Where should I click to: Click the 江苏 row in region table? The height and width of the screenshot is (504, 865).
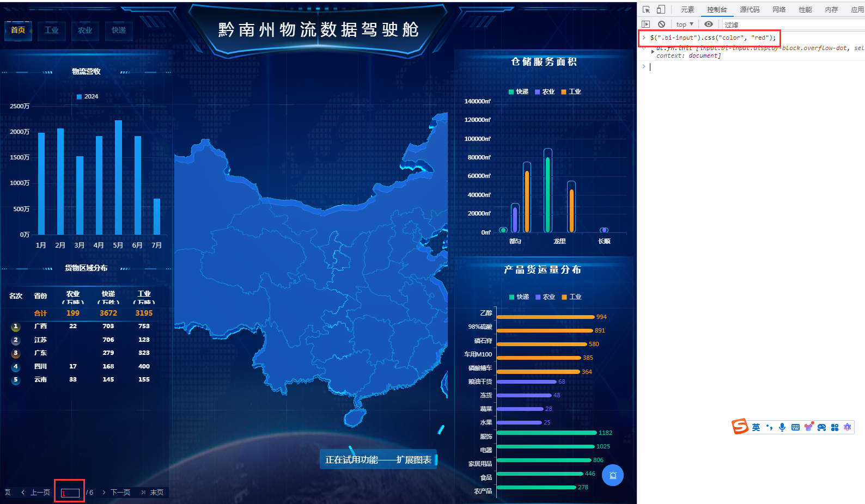pyautogui.click(x=86, y=340)
